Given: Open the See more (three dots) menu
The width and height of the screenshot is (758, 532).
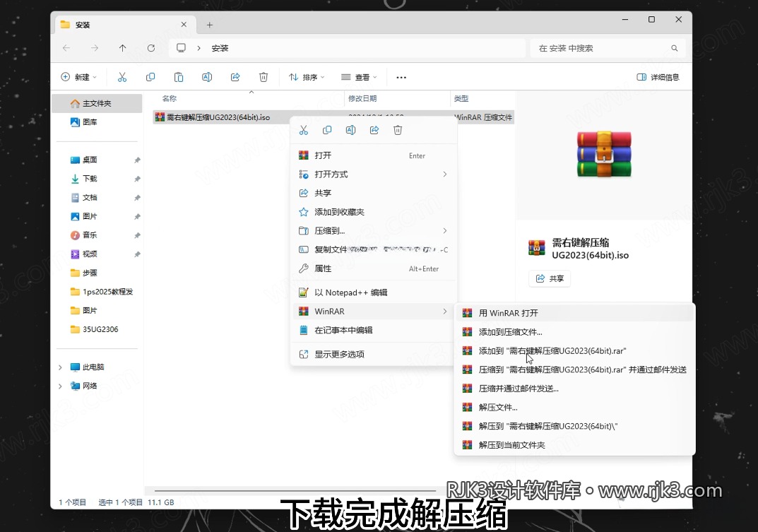Looking at the screenshot, I should [x=401, y=78].
